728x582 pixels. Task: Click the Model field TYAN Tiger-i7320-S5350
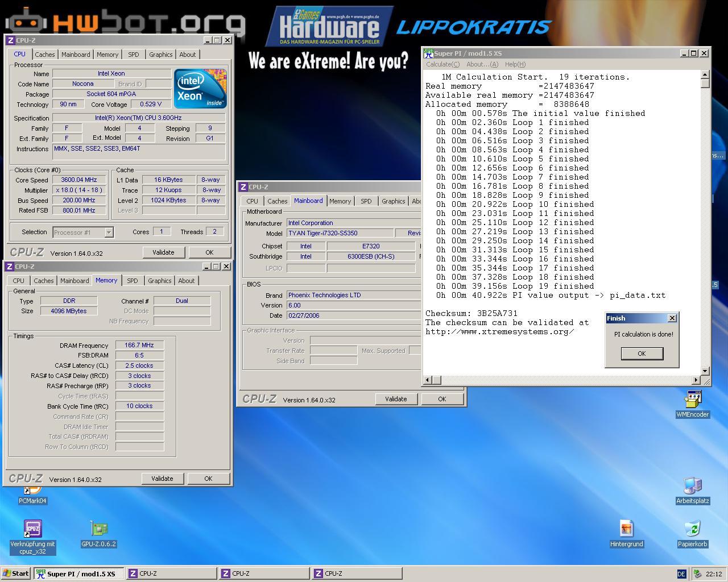pyautogui.click(x=340, y=233)
